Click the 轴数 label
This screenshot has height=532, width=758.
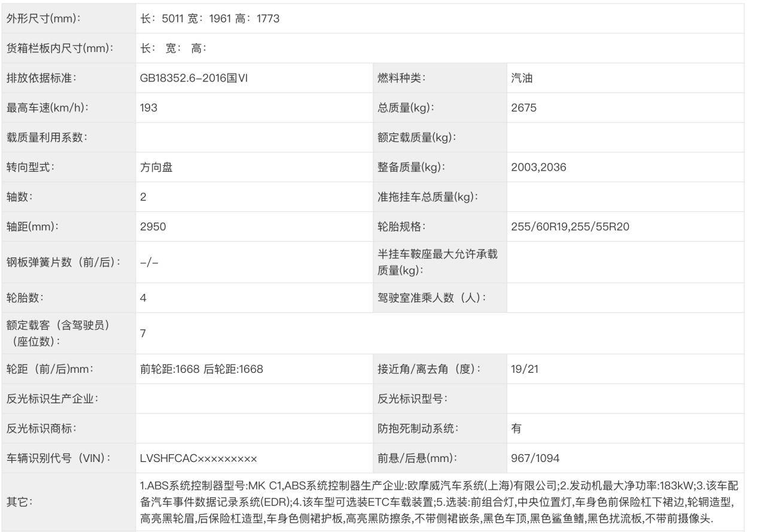[20, 197]
